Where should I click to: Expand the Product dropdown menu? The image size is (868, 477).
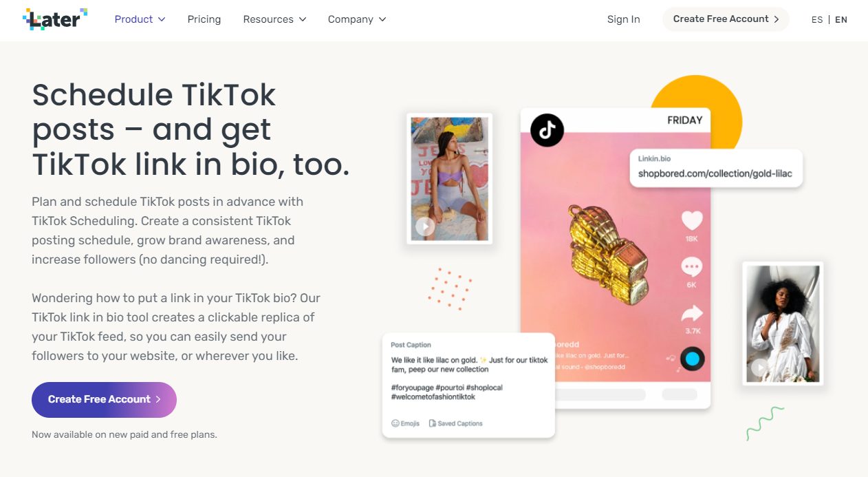tap(140, 19)
